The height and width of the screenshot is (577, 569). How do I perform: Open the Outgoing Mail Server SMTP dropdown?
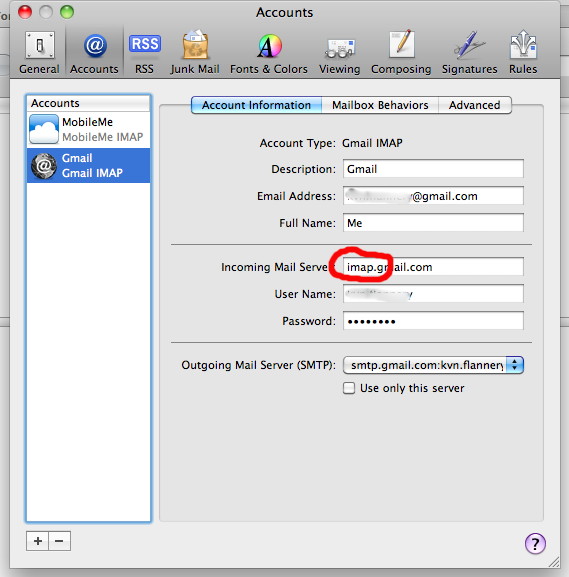coord(433,365)
